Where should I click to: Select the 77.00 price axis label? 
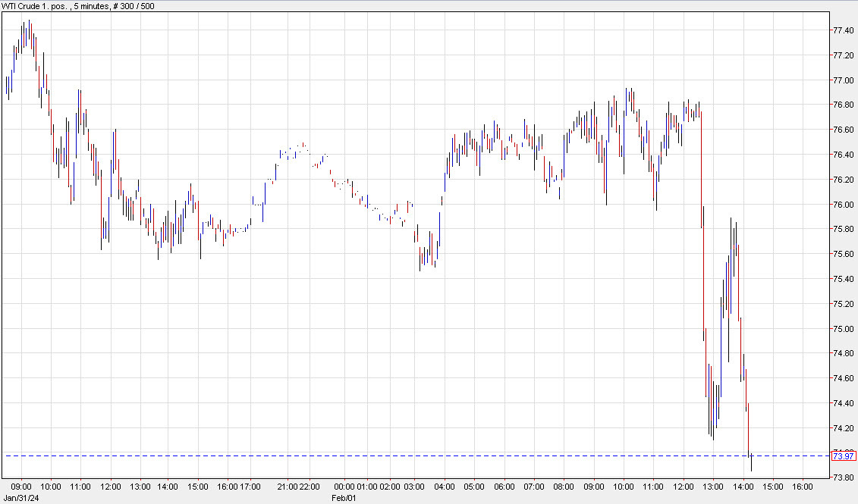(844, 80)
